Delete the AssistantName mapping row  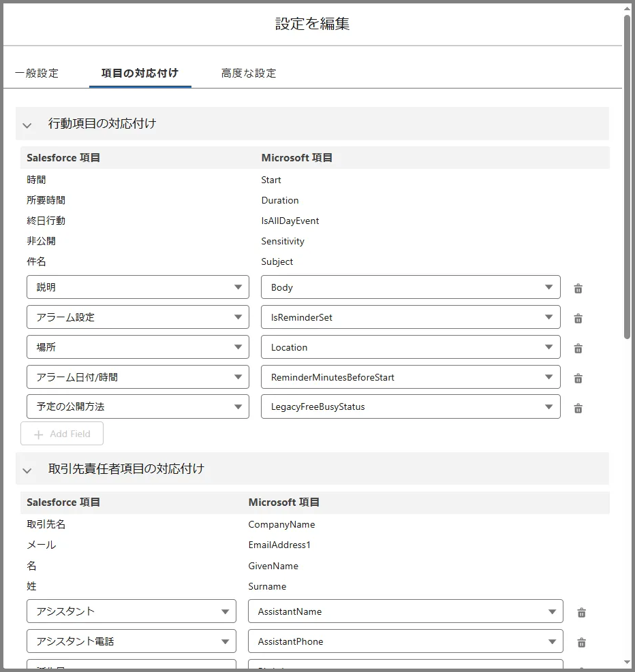click(581, 613)
